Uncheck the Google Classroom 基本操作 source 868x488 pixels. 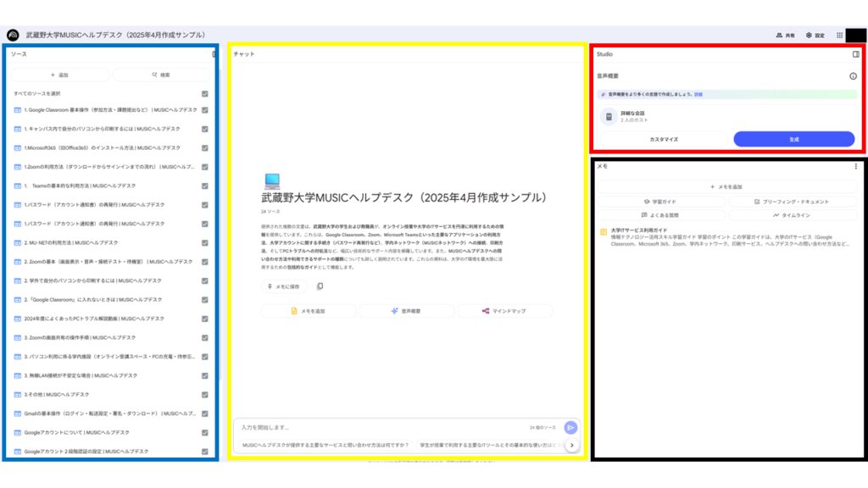(205, 110)
